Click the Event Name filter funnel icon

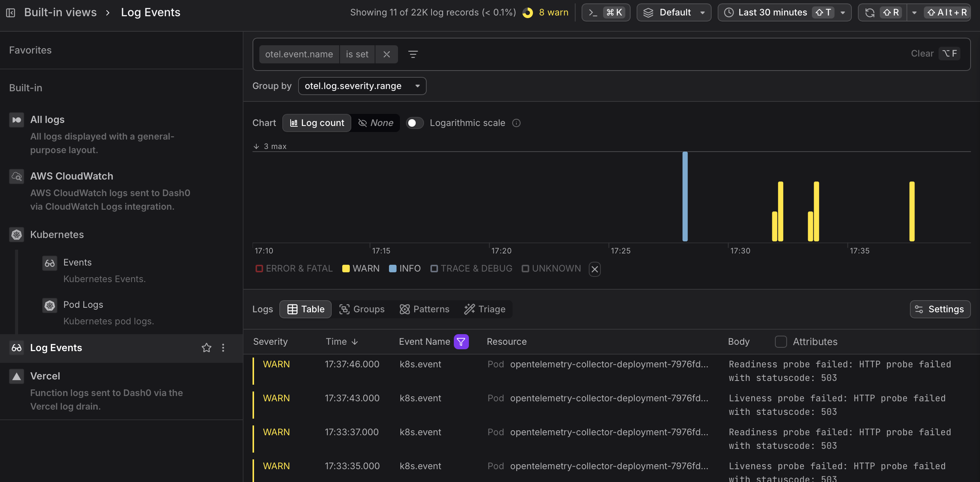click(461, 342)
